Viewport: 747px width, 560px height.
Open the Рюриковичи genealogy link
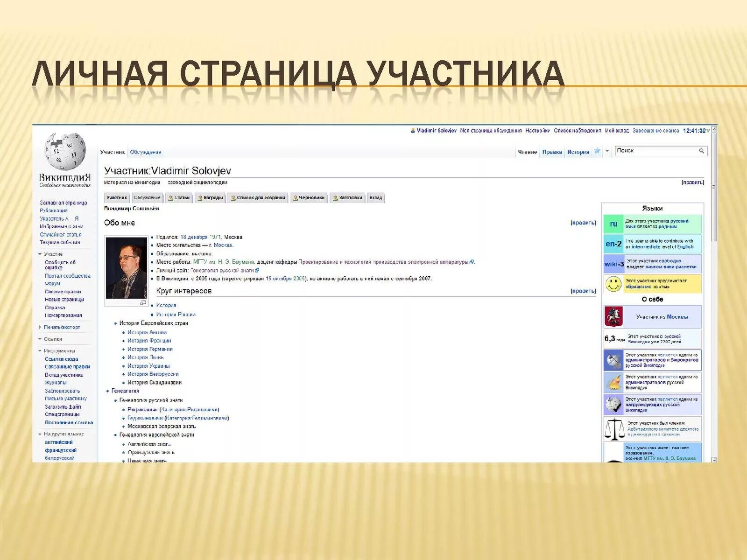point(142,410)
